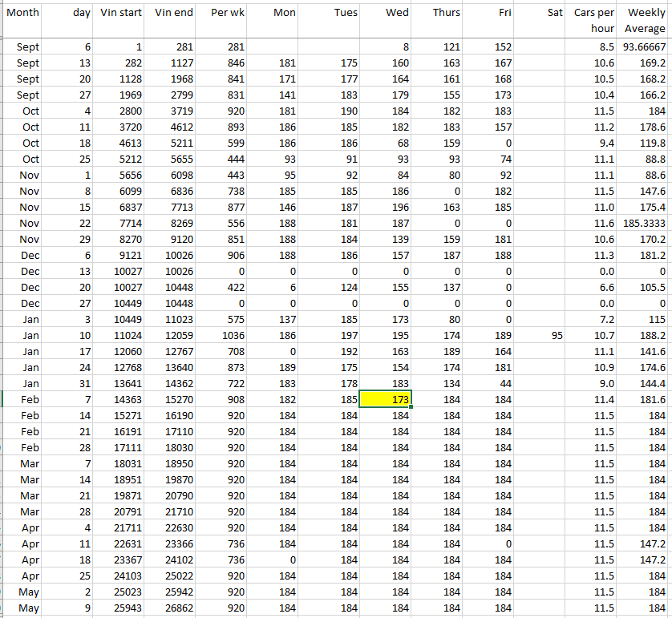Screen dimensions: 672x618
Task: Click the Fri cell containing 74
Action: 488,159
